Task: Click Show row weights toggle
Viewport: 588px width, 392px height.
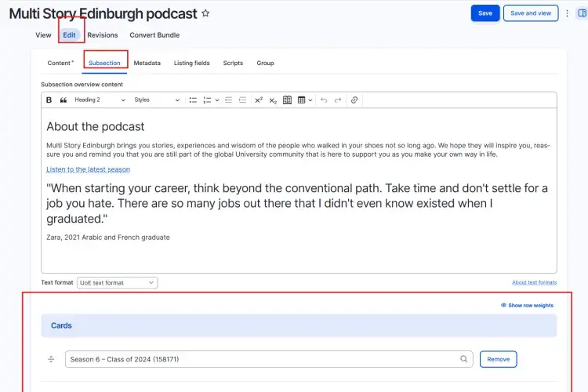Action: point(527,305)
